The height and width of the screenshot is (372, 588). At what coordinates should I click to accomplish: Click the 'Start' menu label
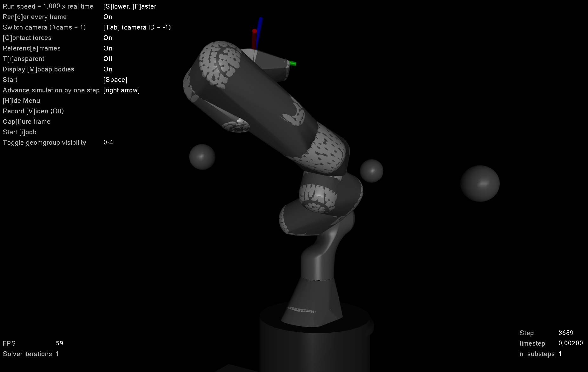10,80
